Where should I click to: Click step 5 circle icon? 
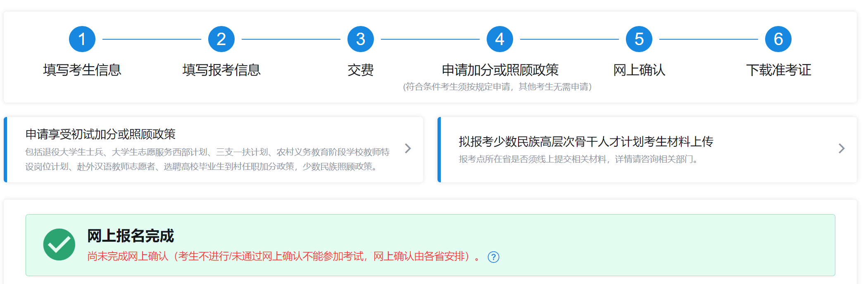639,39
